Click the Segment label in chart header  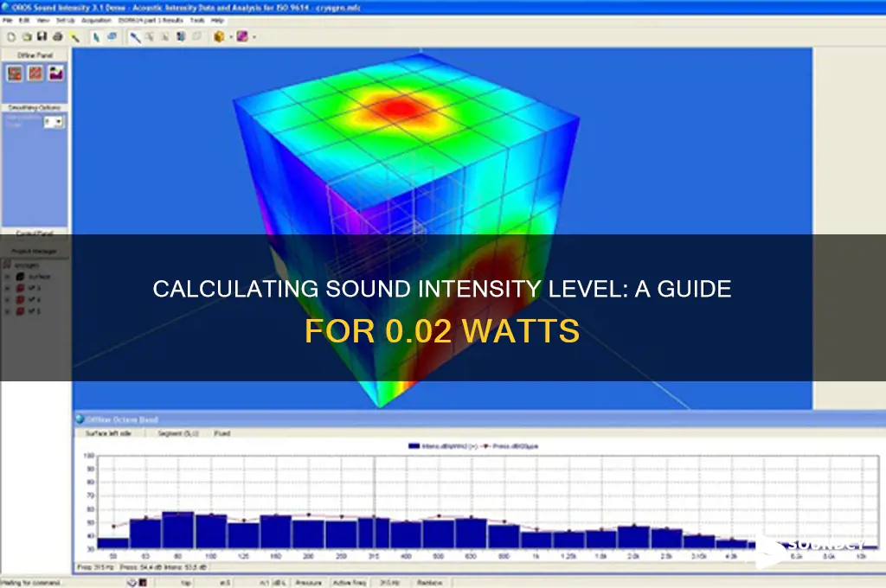click(178, 433)
